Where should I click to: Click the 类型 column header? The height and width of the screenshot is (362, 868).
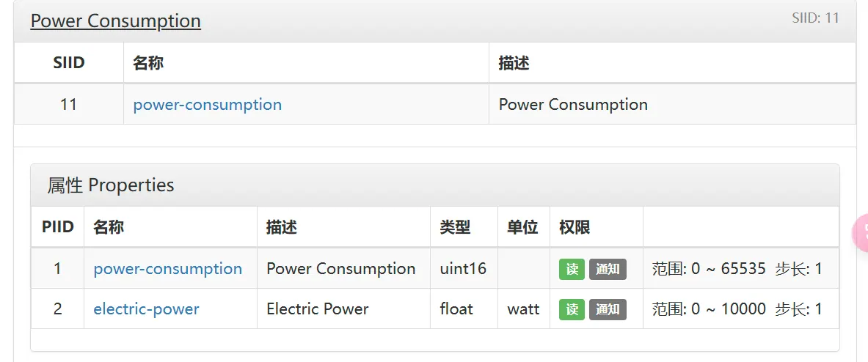pos(455,227)
